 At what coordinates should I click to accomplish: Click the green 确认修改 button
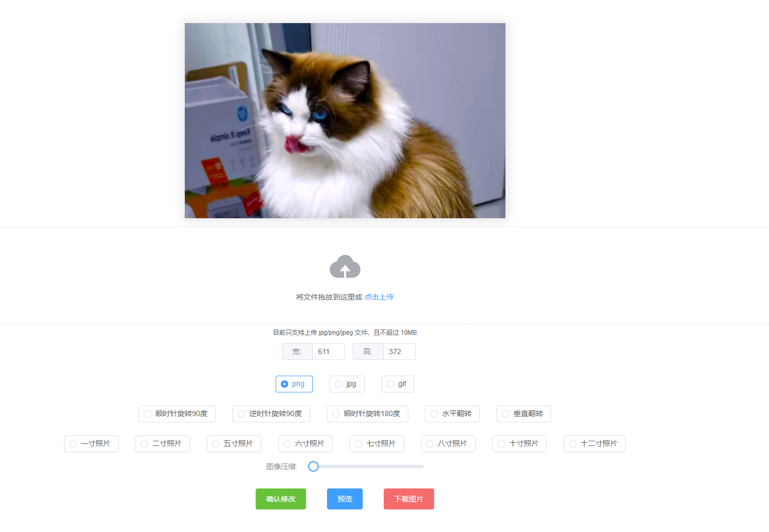(x=281, y=499)
